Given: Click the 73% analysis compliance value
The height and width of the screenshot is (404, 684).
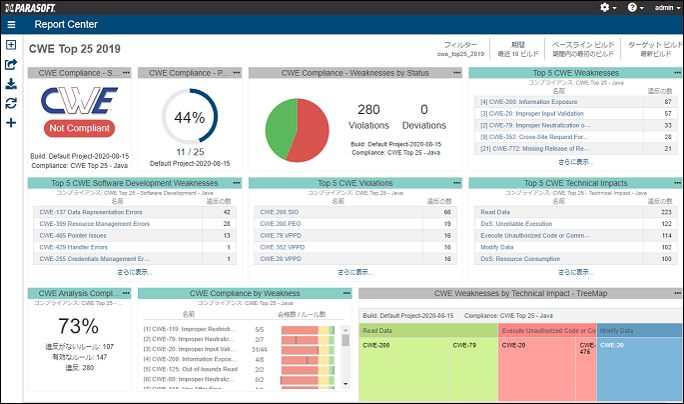Looking at the screenshot, I should (x=79, y=326).
